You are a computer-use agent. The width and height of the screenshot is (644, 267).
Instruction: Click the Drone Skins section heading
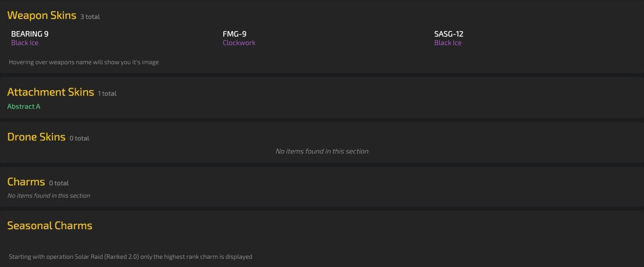tap(36, 137)
